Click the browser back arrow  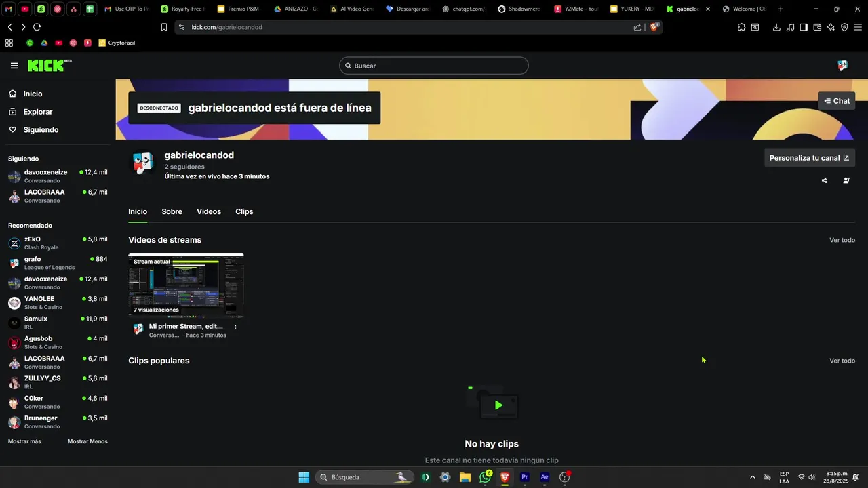9,27
